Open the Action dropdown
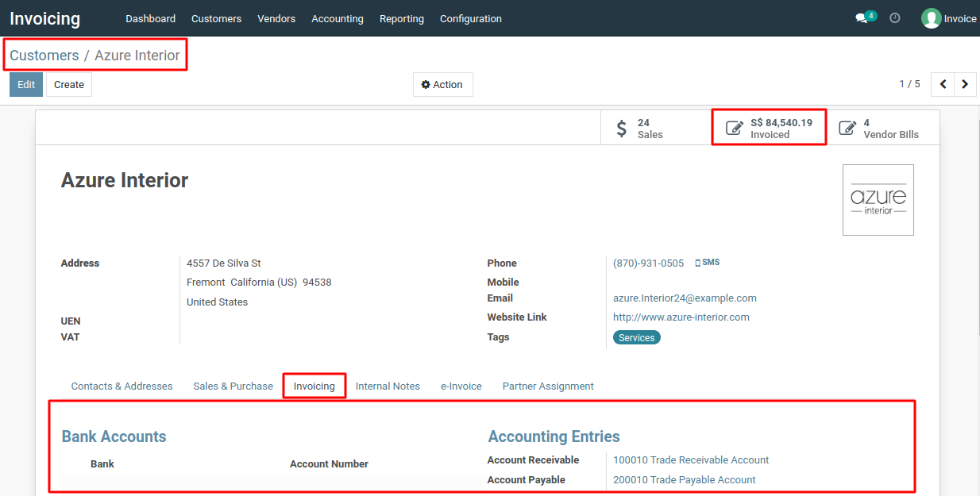The width and height of the screenshot is (980, 496). (x=442, y=85)
